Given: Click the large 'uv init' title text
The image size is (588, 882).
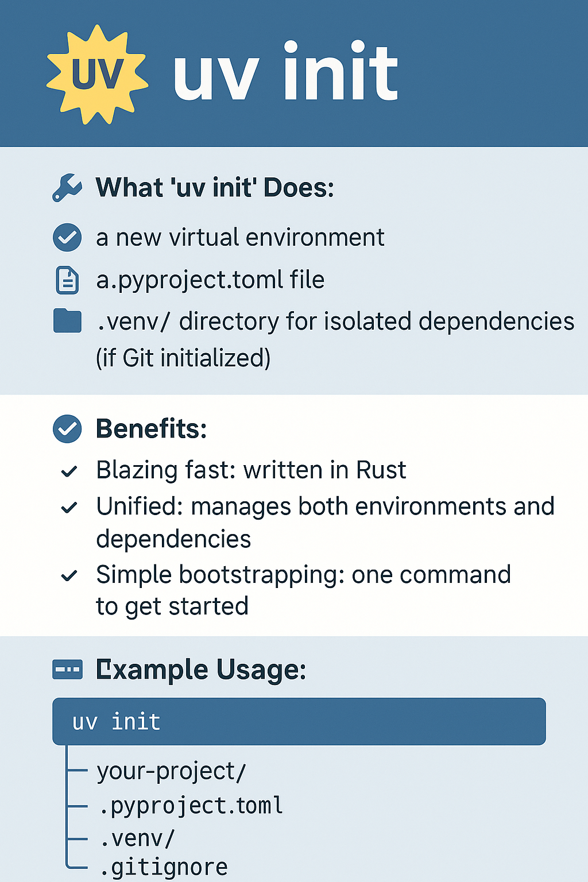Looking at the screenshot, I should pos(285,71).
